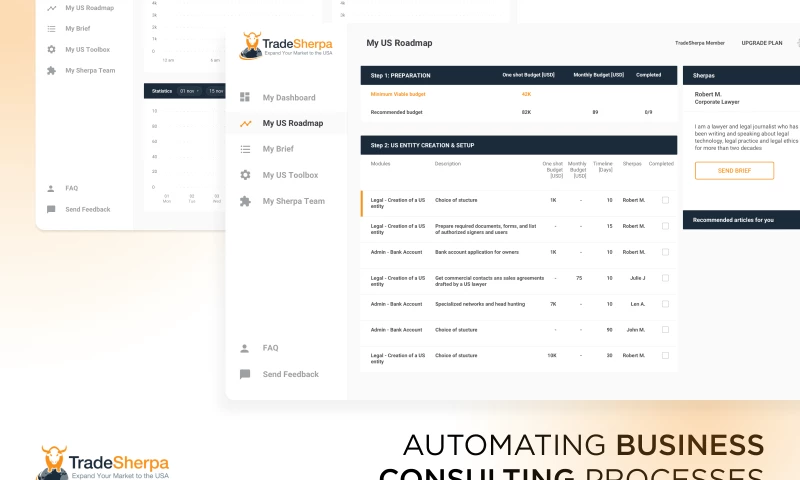
Task: Tick Completed for Bank account application for owners
Action: point(665,252)
